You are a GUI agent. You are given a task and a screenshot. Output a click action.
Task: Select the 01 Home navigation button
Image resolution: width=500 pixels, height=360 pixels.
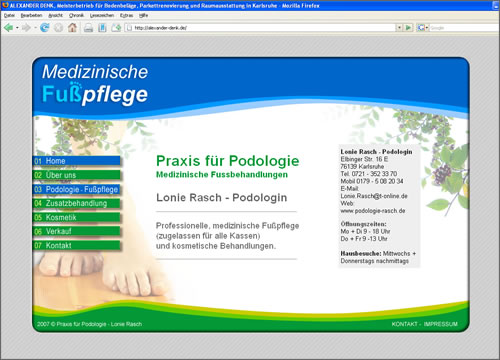(77, 161)
